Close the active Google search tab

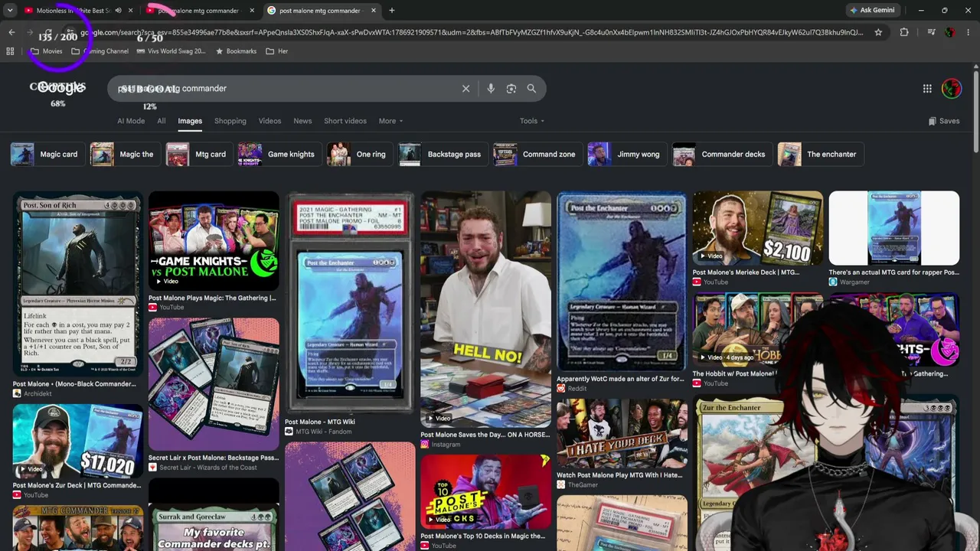click(x=374, y=11)
